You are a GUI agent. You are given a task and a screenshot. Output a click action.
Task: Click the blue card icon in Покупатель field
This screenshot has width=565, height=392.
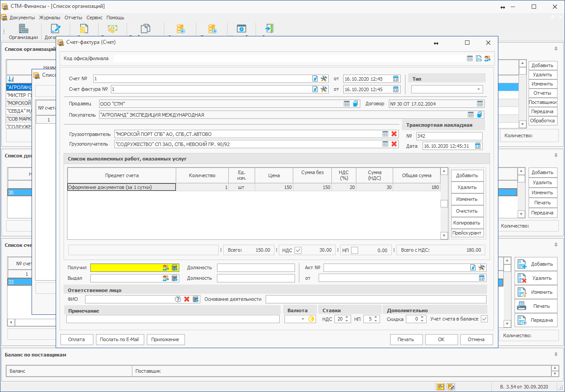click(x=480, y=115)
